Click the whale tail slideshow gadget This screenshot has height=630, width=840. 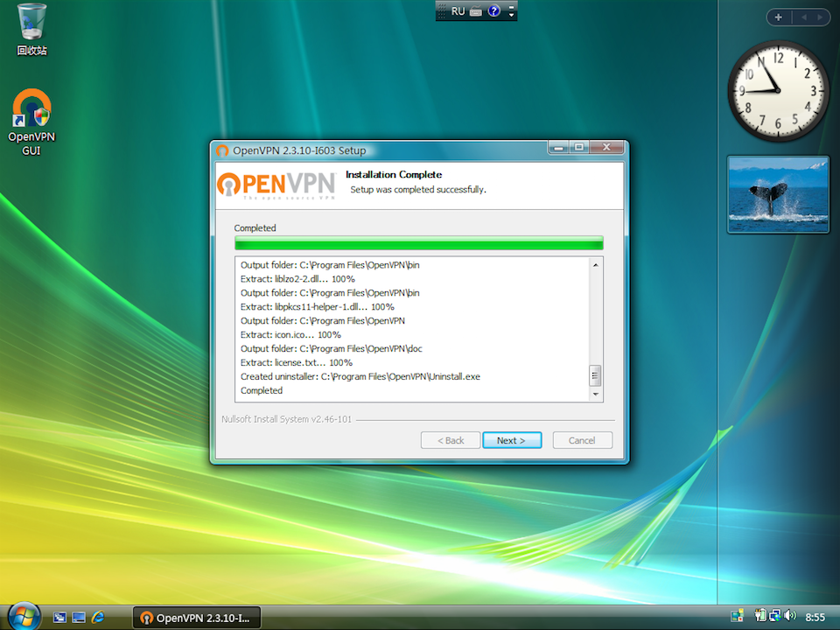coord(779,194)
